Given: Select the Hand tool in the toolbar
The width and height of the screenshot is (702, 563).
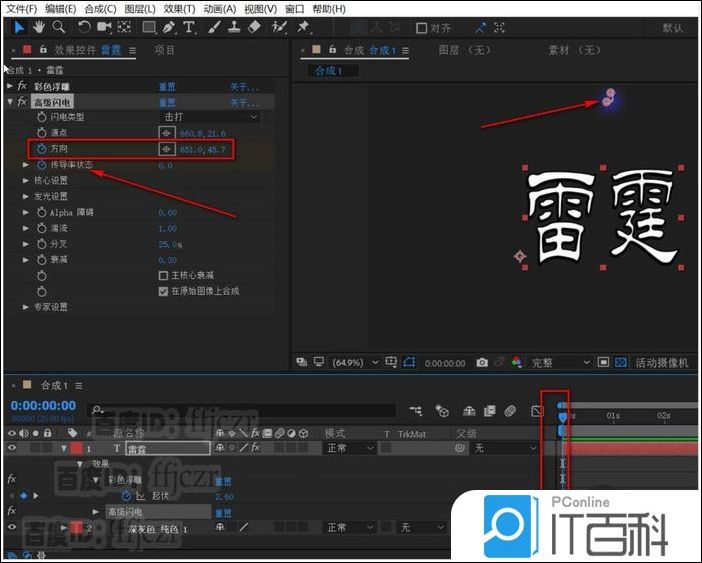Looking at the screenshot, I should point(39,27).
